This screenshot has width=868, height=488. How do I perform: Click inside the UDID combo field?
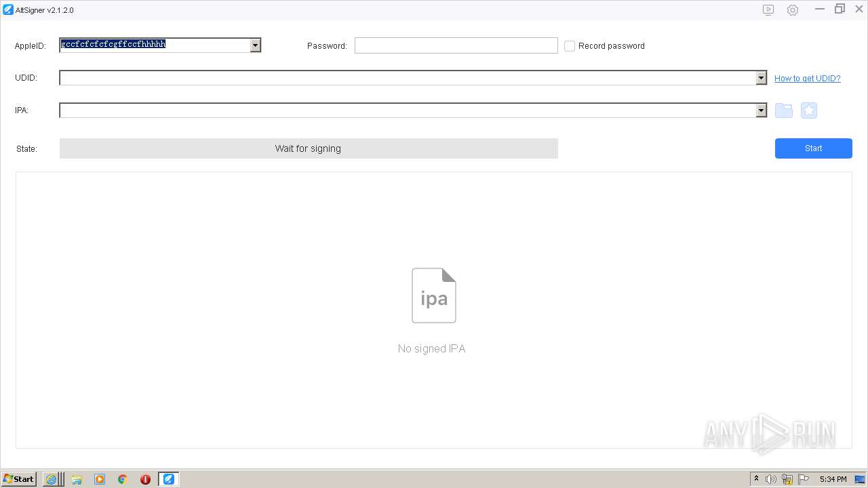[x=408, y=78]
